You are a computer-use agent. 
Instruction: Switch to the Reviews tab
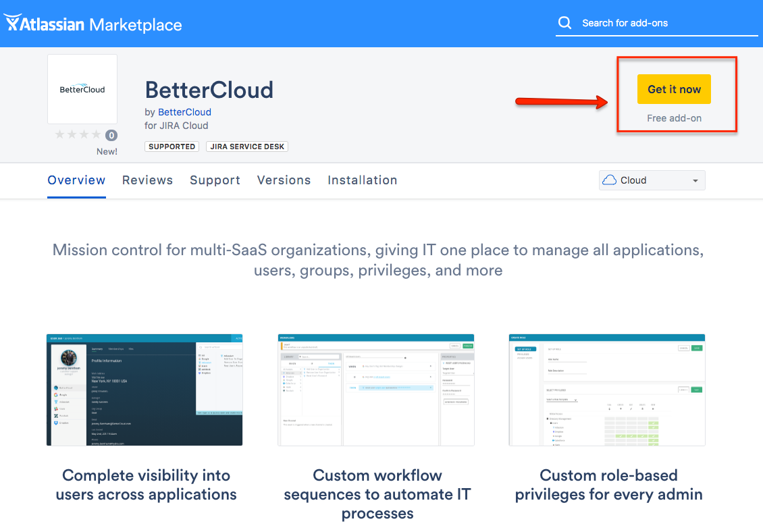click(x=147, y=180)
